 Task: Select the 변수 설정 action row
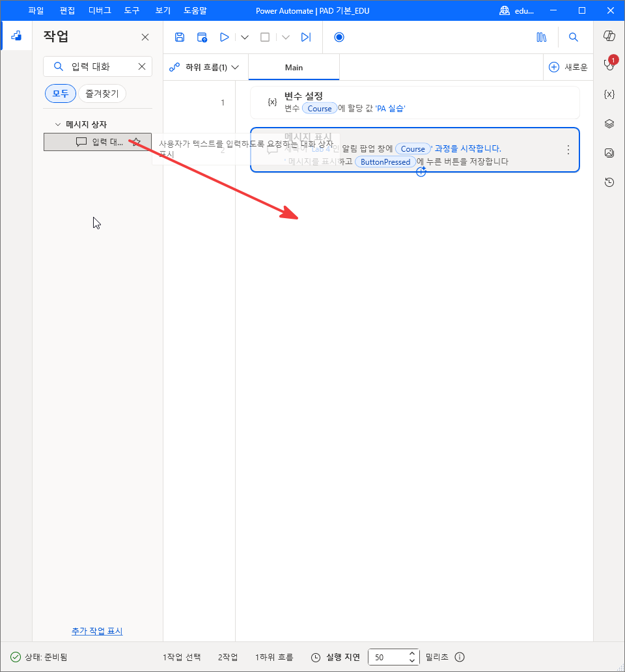pyautogui.click(x=415, y=102)
